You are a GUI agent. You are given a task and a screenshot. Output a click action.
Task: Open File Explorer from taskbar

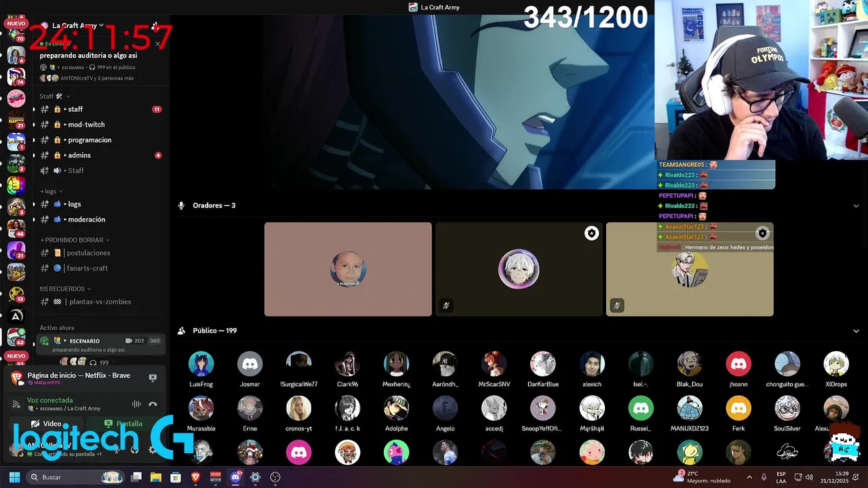(x=156, y=477)
